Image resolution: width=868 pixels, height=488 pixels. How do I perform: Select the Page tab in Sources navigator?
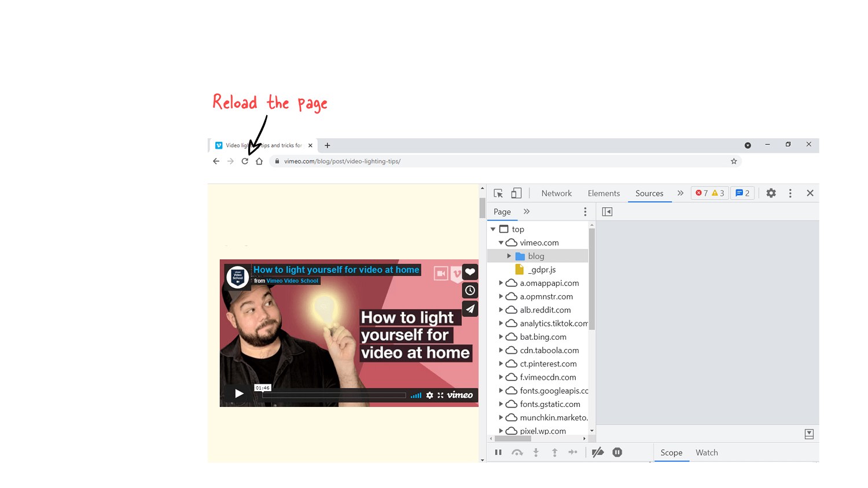(502, 212)
